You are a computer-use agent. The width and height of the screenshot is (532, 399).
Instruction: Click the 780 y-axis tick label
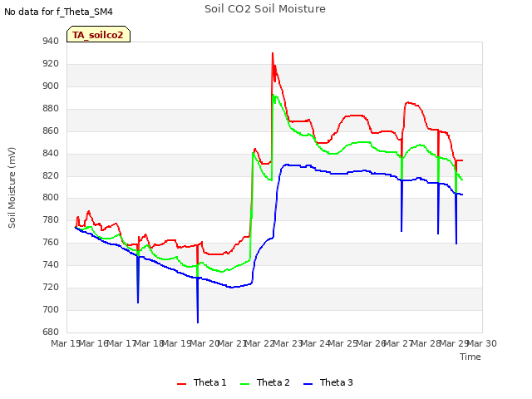point(51,219)
